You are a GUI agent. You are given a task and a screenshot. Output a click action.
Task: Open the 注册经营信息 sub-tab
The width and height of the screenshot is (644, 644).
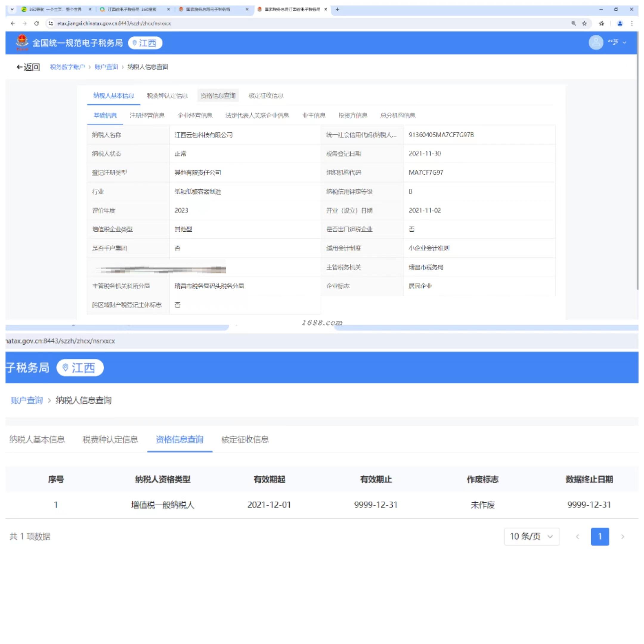147,115
